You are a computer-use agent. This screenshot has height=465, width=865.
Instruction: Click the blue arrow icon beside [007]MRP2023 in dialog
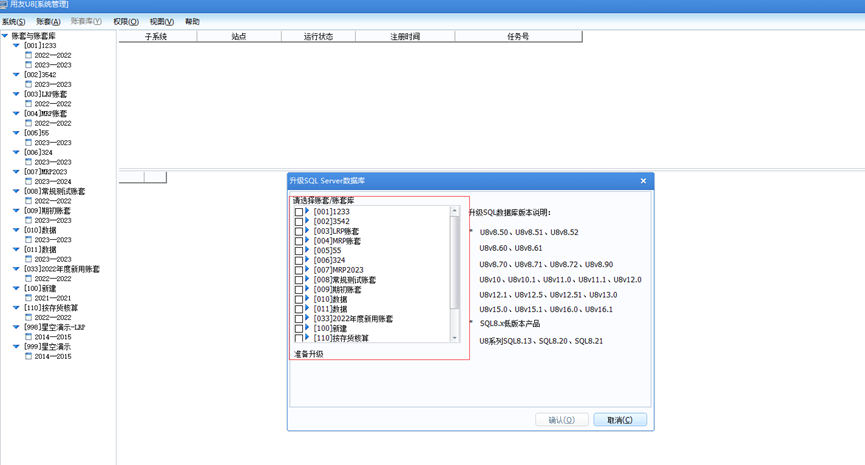tap(307, 269)
